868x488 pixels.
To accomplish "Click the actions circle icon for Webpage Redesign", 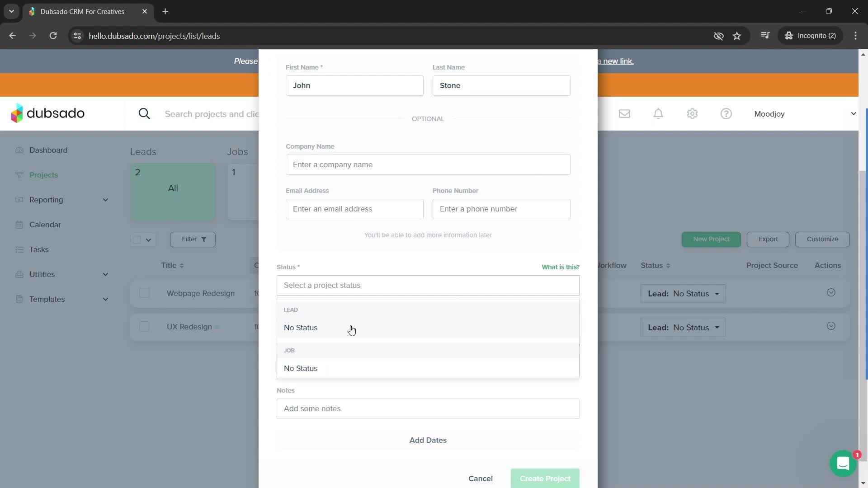I will [831, 292].
